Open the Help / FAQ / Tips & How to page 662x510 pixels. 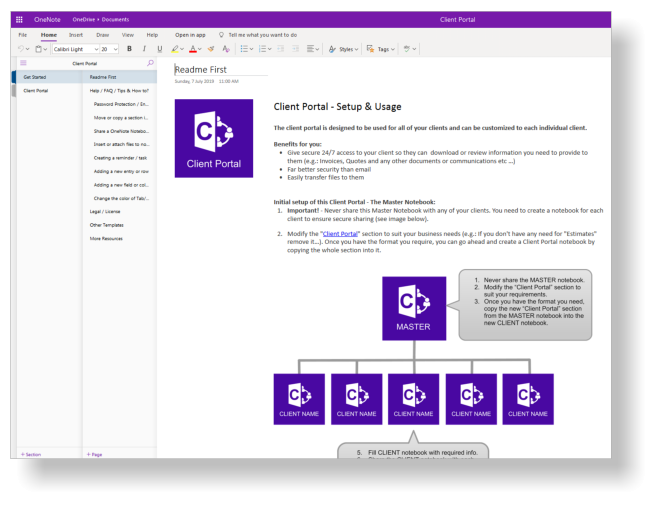pos(120,91)
